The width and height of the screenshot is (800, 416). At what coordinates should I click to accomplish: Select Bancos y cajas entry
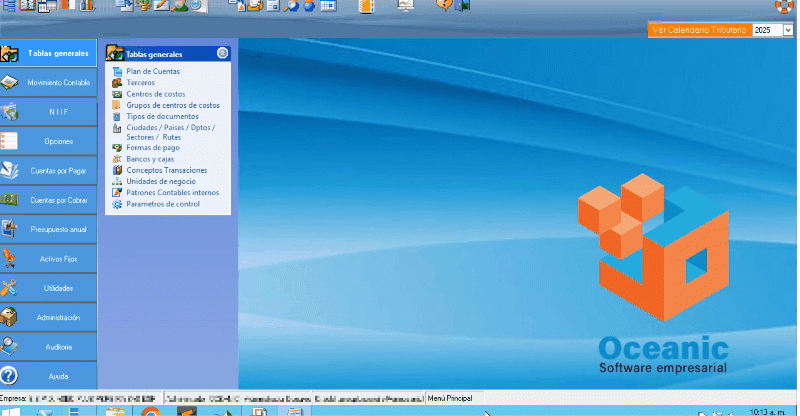point(150,160)
